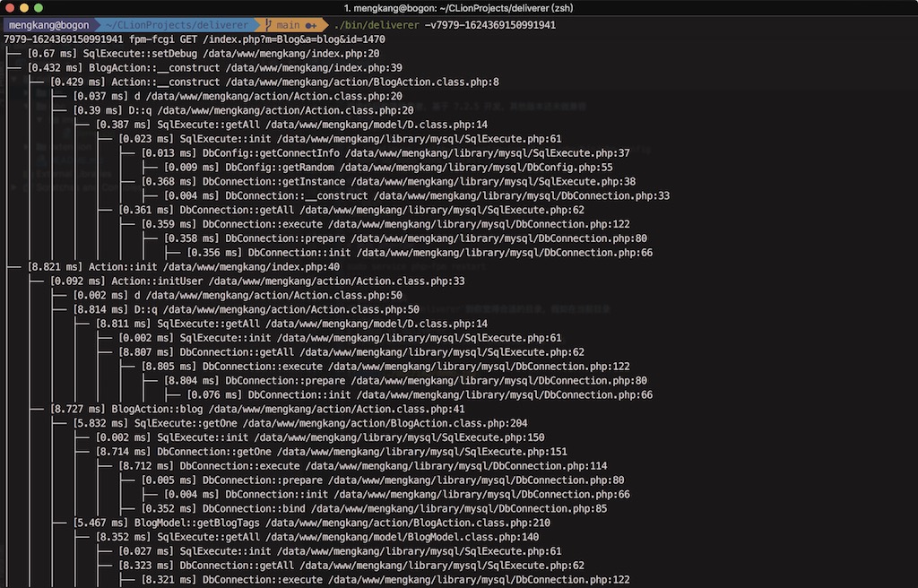The height and width of the screenshot is (588, 918).
Task: Click the git branch icon before main
Action: 268,25
